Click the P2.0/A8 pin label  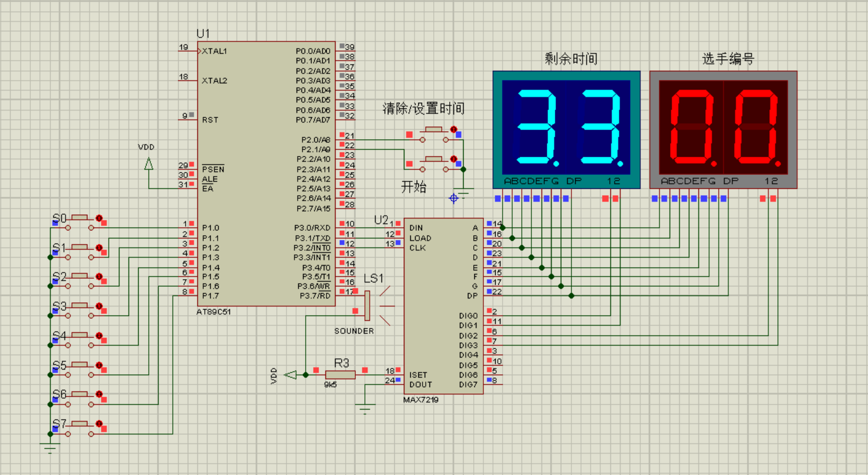(x=316, y=140)
